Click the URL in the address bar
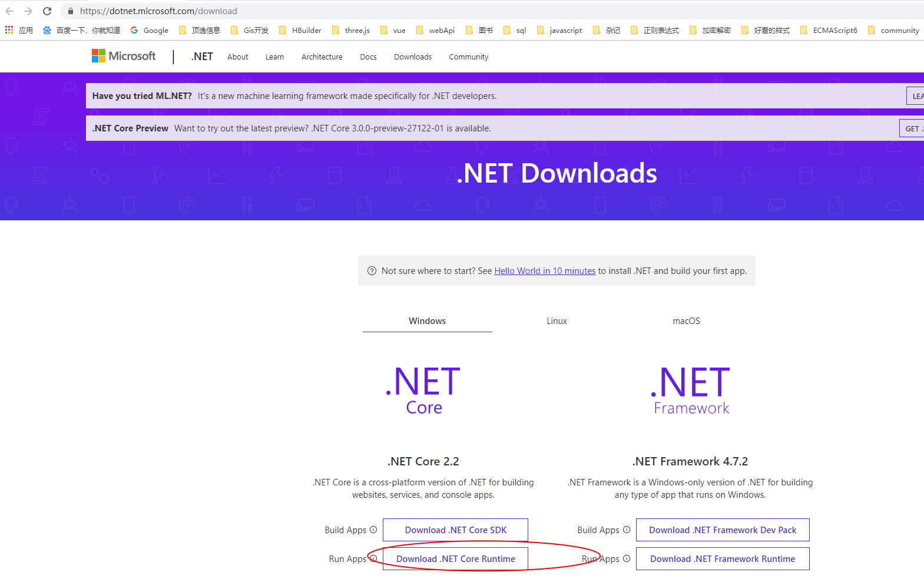The width and height of the screenshot is (924, 582). [x=158, y=11]
